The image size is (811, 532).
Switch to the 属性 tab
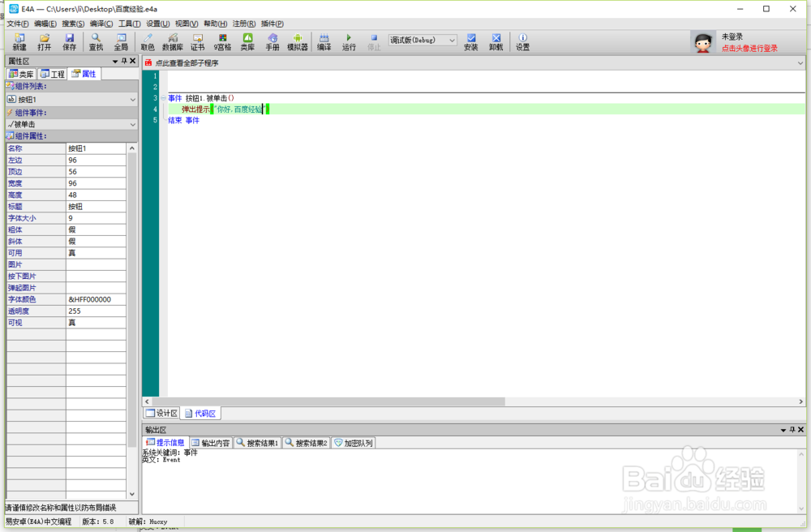click(84, 74)
